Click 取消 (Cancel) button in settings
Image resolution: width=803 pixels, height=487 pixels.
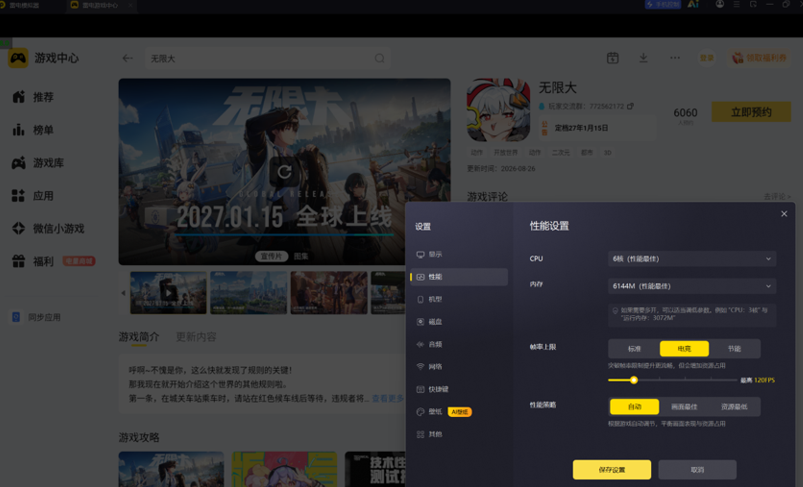tap(698, 470)
